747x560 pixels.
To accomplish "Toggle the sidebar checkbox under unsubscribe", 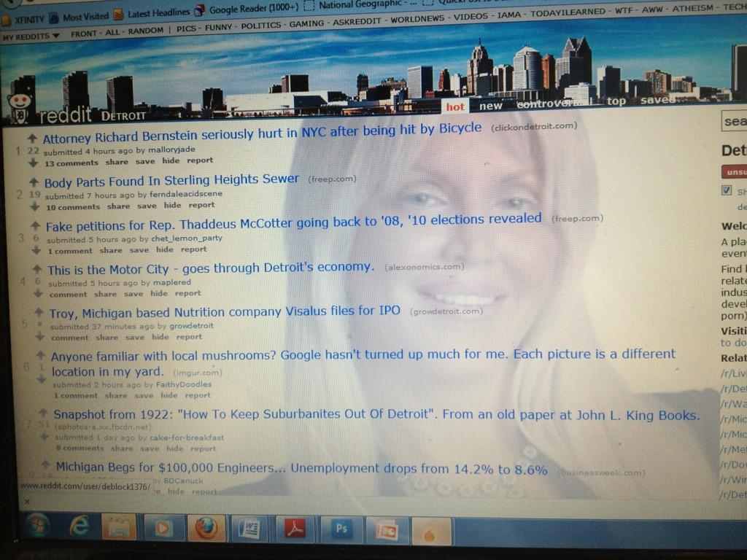I will 726,190.
